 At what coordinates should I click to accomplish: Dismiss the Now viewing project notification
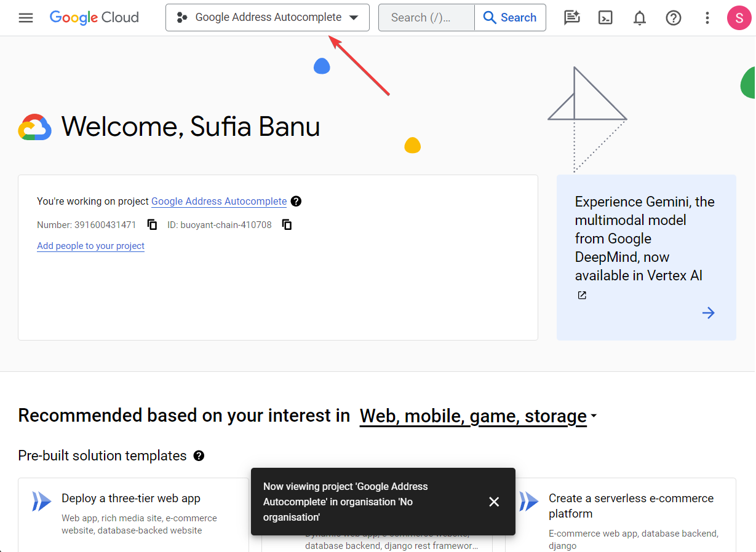point(494,502)
